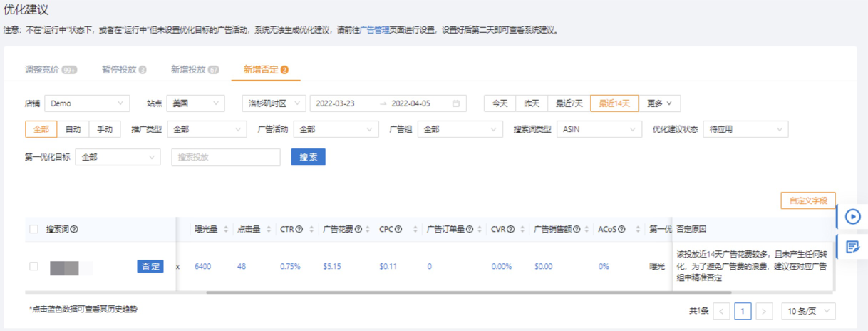This screenshot has height=331, width=868.
Task: Sort by 点击量 column arrows
Action: (x=269, y=230)
